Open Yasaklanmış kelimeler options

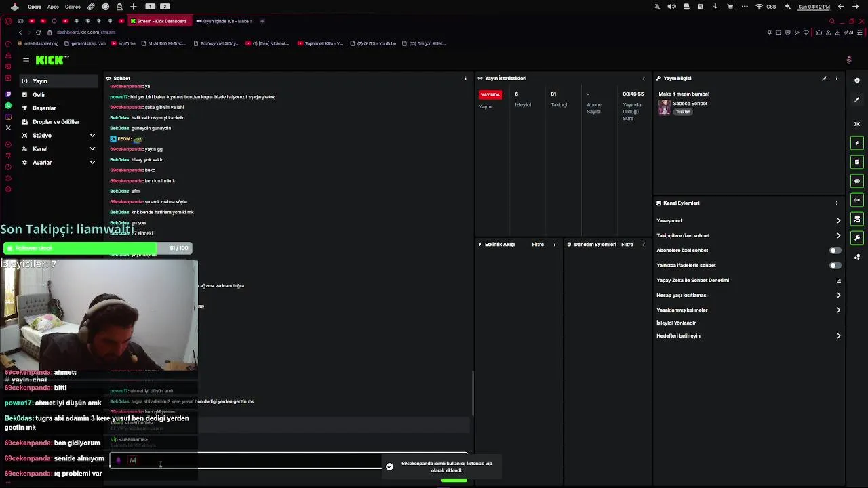749,310
